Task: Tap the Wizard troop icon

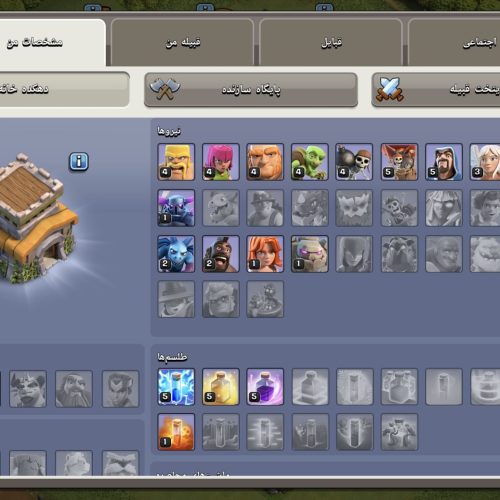Action: coord(444,162)
